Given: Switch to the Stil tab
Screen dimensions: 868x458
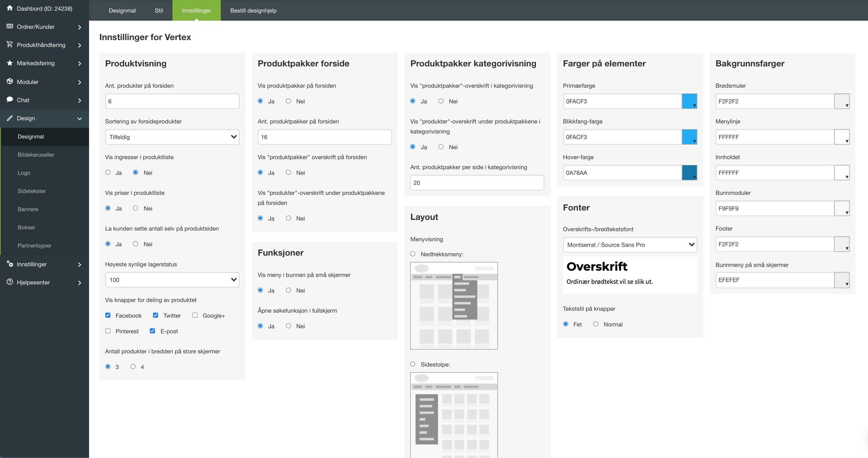Looking at the screenshot, I should [x=159, y=10].
